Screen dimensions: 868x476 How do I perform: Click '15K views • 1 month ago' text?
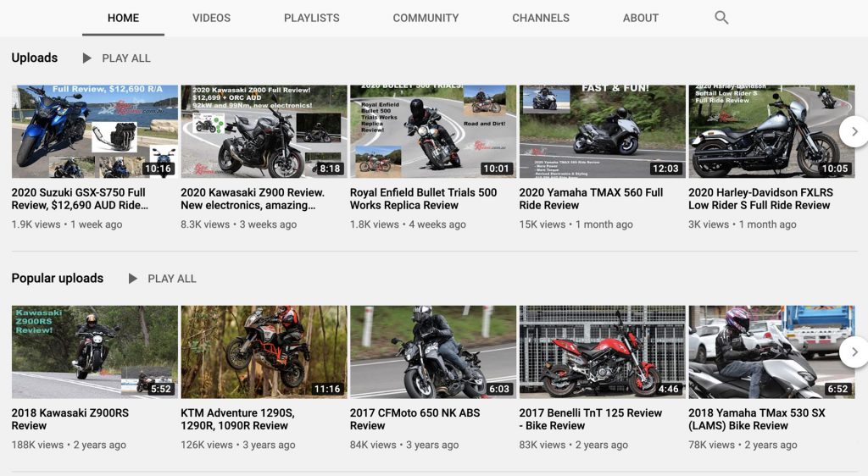coord(576,224)
